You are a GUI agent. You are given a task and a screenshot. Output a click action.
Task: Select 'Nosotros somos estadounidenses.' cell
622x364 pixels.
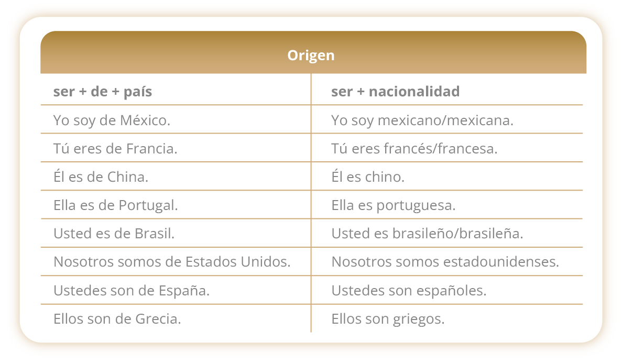pyautogui.click(x=445, y=261)
